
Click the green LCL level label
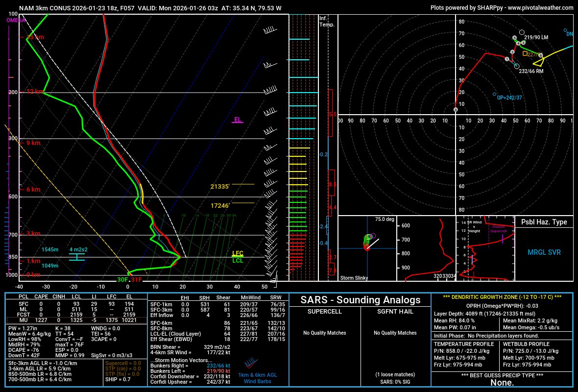click(238, 260)
